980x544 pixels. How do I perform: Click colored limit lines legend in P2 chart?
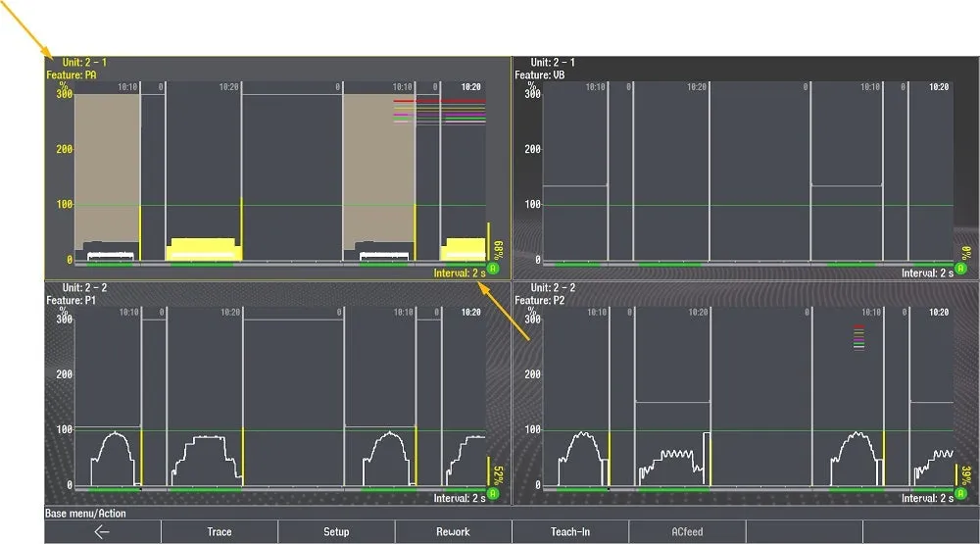(858, 338)
